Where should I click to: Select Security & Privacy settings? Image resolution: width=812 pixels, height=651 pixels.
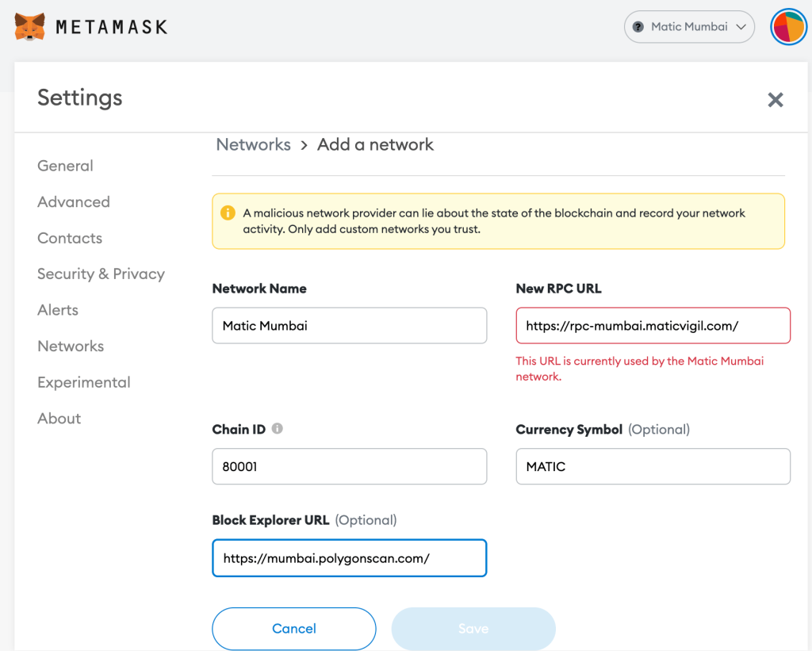101,274
